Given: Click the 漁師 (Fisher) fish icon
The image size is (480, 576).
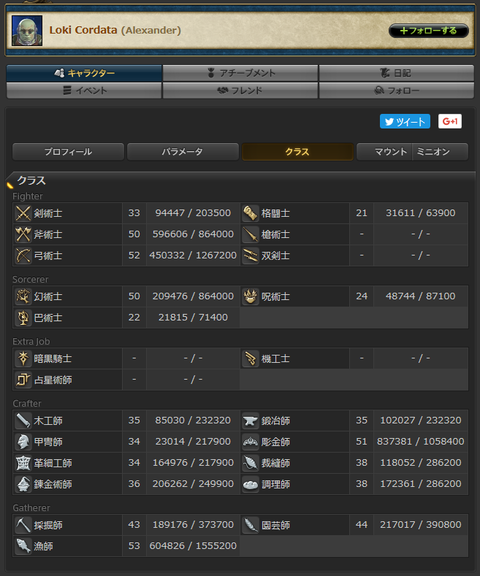Looking at the screenshot, I should click(23, 546).
